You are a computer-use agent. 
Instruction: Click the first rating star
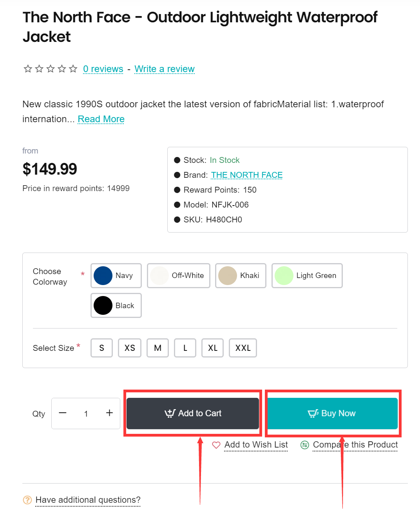28,69
